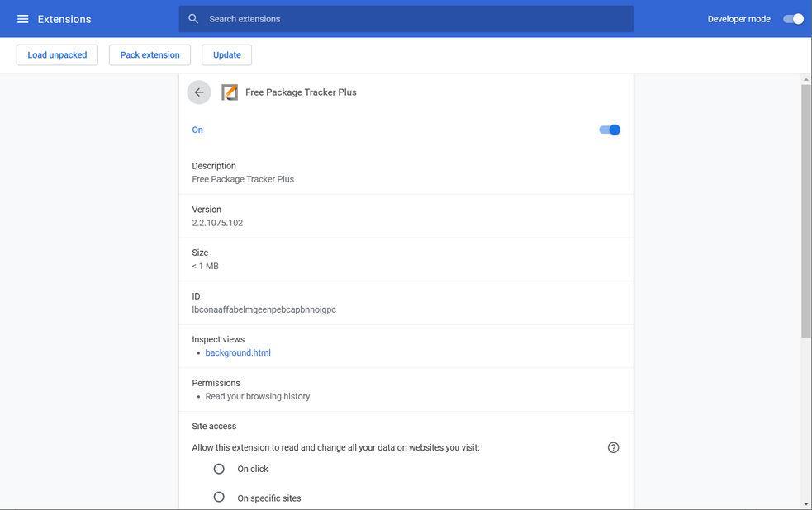This screenshot has height=510, width=812.
Task: Turn off the extension On toggle
Action: (x=610, y=130)
